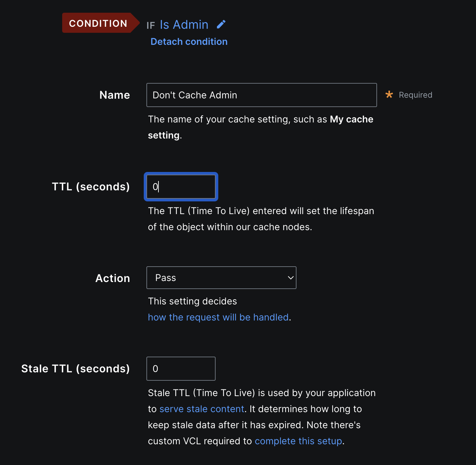Click the TTL (seconds) label
Screen dimensions: 476x465
coord(91,187)
